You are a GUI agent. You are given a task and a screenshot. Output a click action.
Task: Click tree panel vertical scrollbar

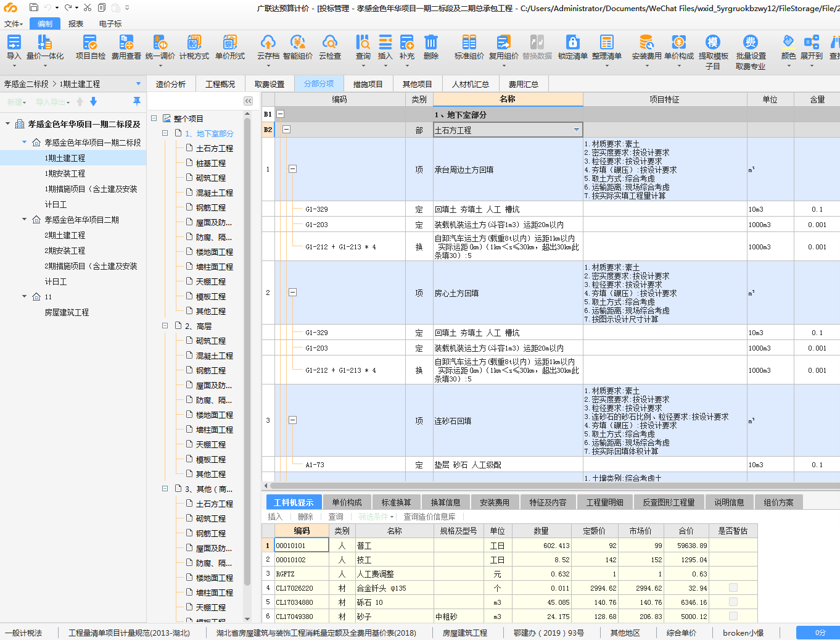click(x=247, y=352)
